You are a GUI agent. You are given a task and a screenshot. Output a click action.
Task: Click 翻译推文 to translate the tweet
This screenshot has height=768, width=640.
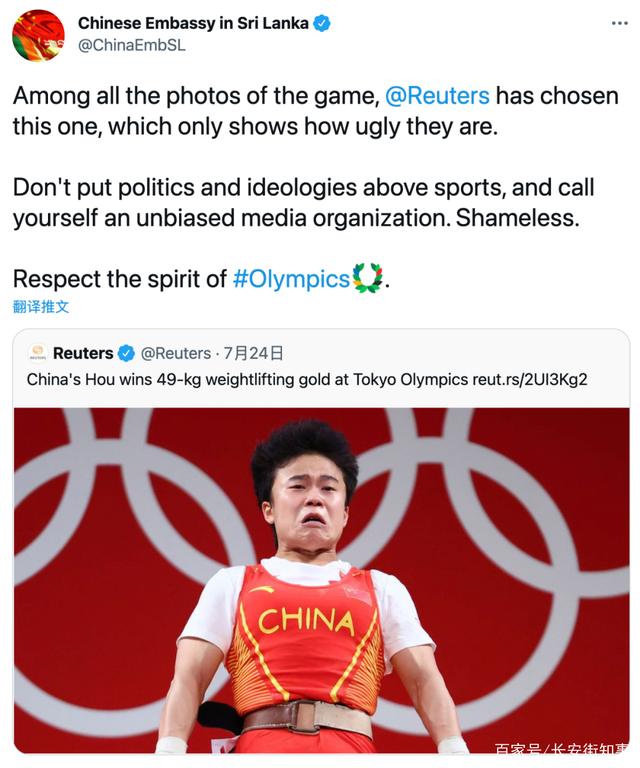pos(41,307)
